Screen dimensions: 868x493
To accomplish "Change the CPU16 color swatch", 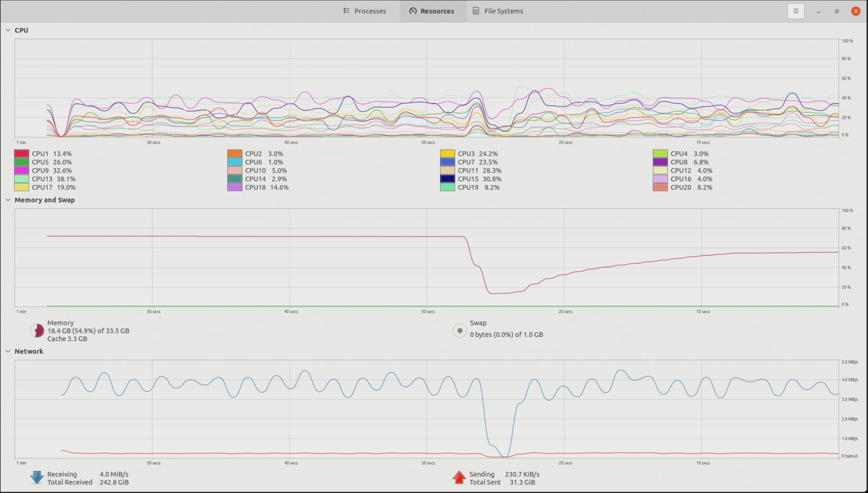I will 660,179.
